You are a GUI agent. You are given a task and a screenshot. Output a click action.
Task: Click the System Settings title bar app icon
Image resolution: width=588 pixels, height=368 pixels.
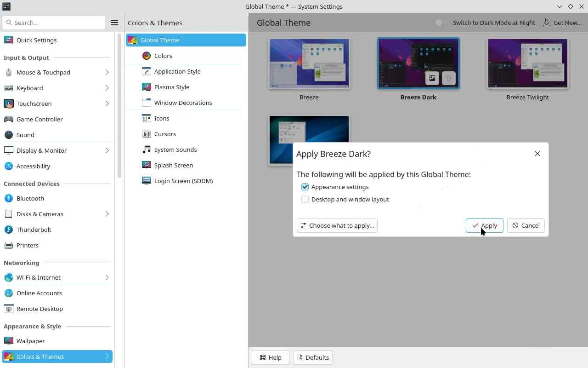6,6
